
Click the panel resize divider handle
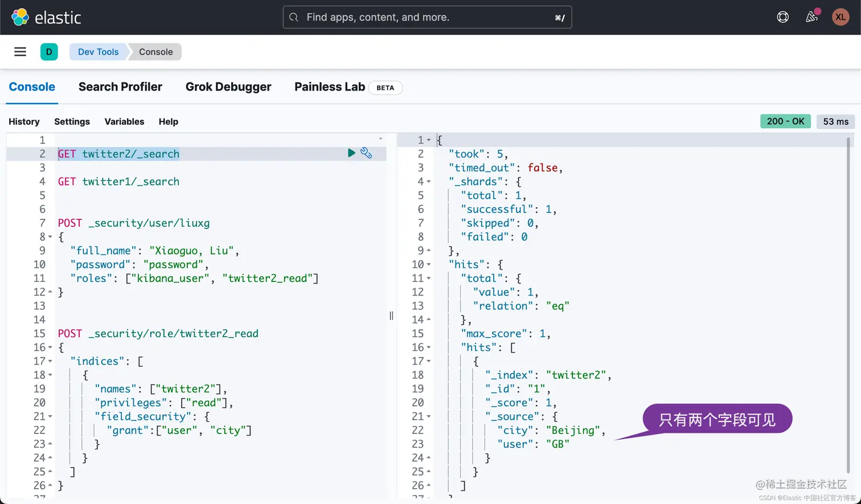(391, 315)
